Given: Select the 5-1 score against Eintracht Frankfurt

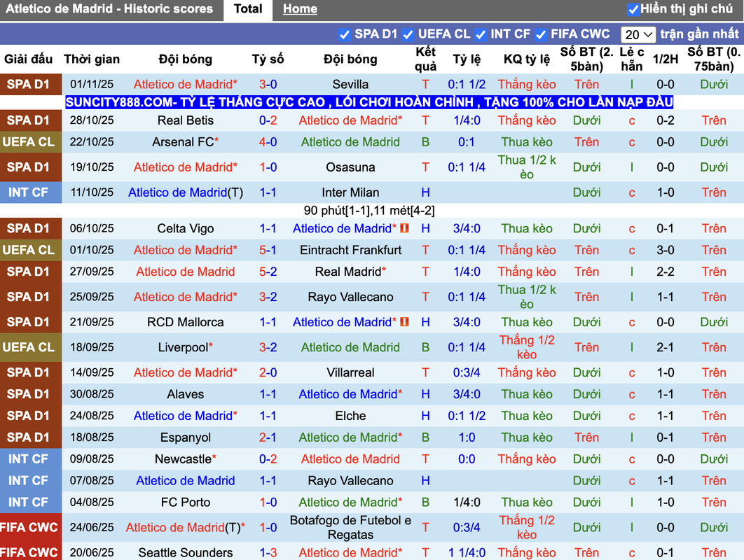Looking at the screenshot, I should click(268, 250).
